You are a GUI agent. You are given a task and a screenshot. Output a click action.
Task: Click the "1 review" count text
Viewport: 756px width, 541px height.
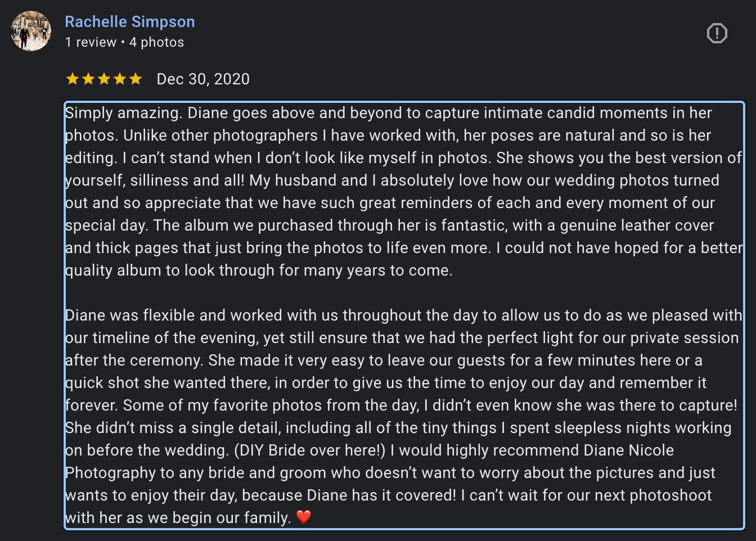coord(91,43)
